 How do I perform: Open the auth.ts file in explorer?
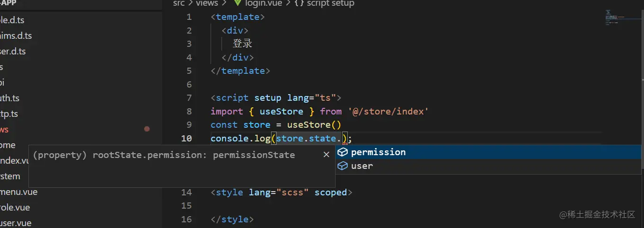pos(10,98)
